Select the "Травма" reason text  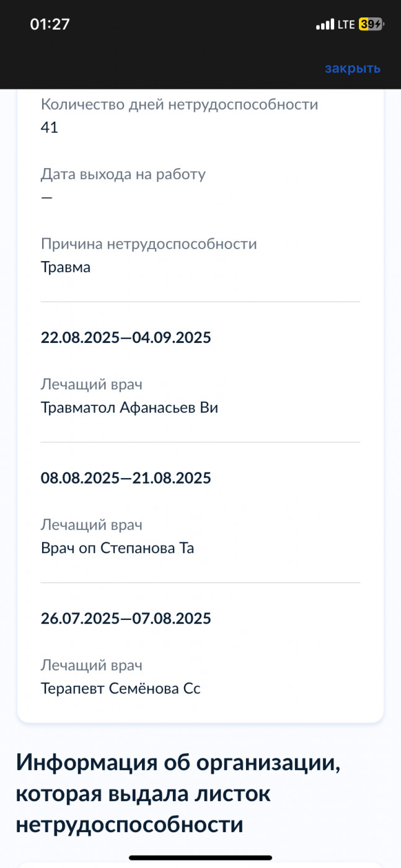click(x=66, y=268)
